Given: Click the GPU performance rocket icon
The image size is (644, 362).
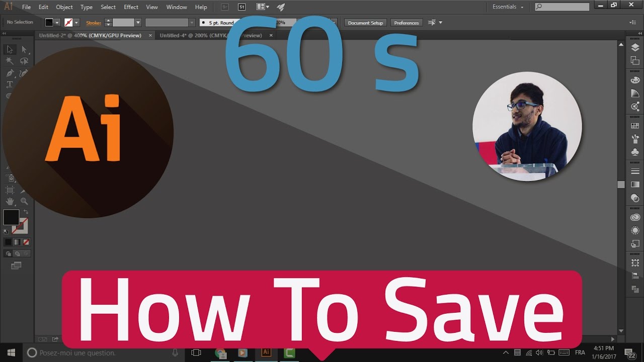Looking at the screenshot, I should pyautogui.click(x=281, y=7).
